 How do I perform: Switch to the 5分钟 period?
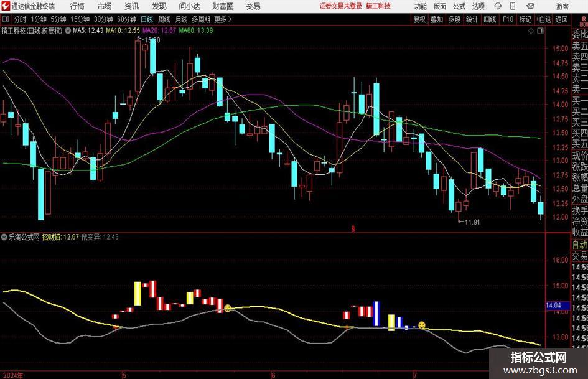click(58, 19)
